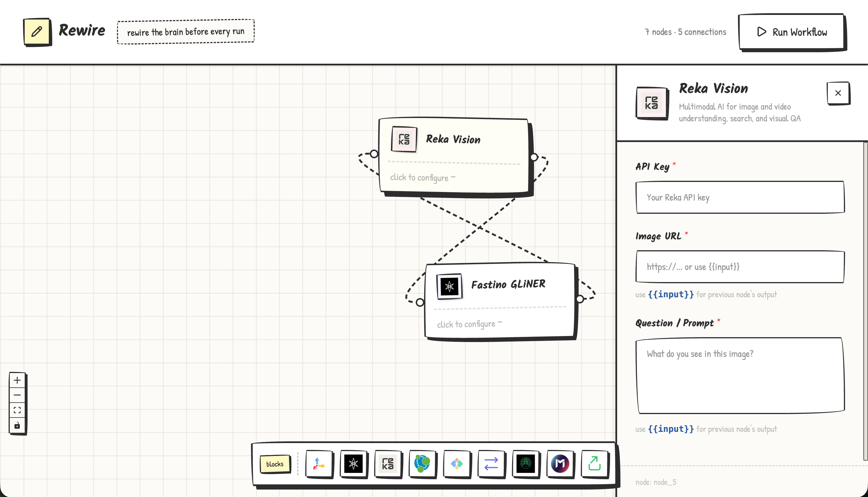868x497 pixels.
Task: Add the gradient M logo block
Action: (x=560, y=463)
